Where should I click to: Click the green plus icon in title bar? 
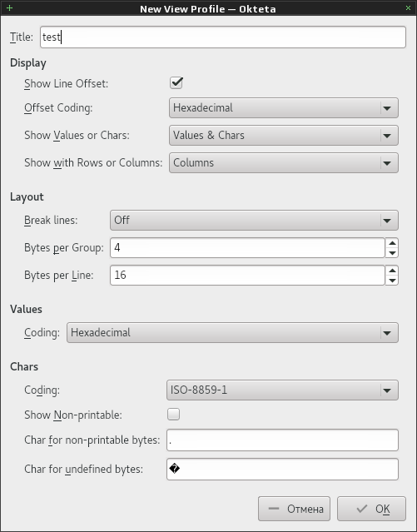[9, 7]
